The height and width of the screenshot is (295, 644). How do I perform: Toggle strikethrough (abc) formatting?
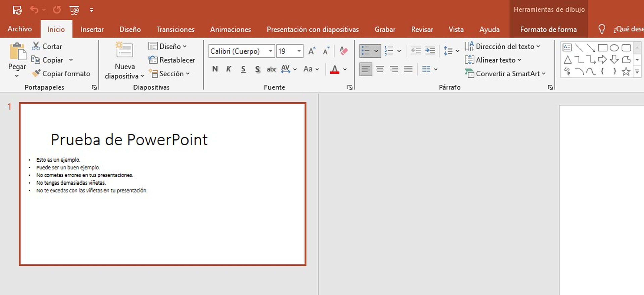(x=272, y=69)
